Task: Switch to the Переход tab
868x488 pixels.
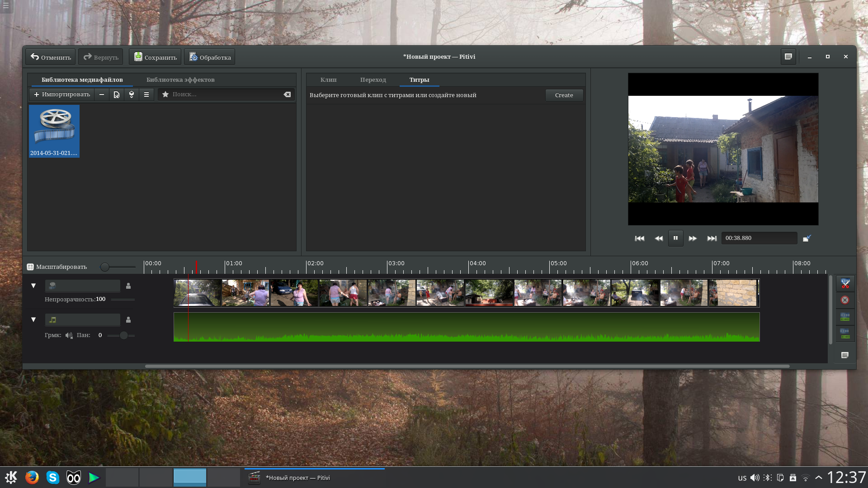Action: (x=373, y=80)
